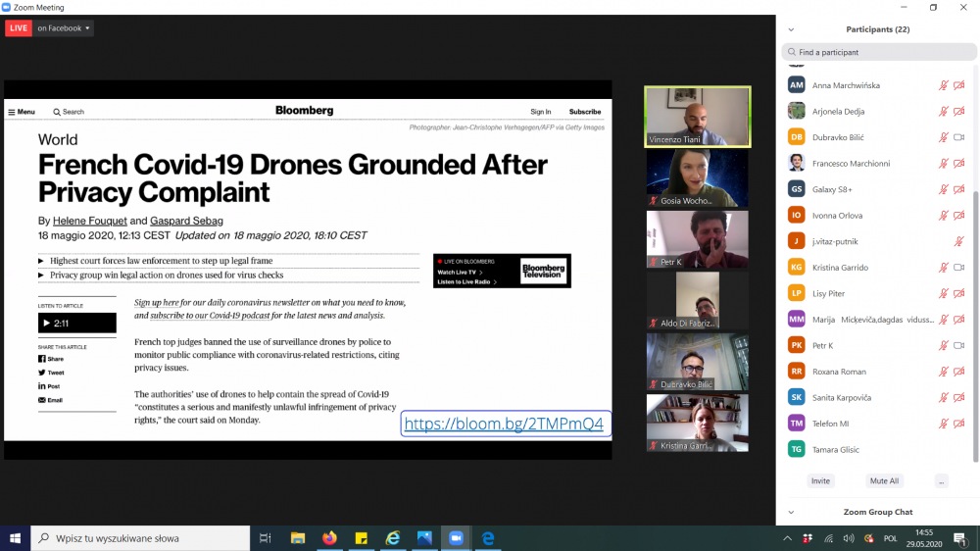Click Kristina Garrido's camera icon
Viewport: 980px width, 551px height.
[x=958, y=267]
